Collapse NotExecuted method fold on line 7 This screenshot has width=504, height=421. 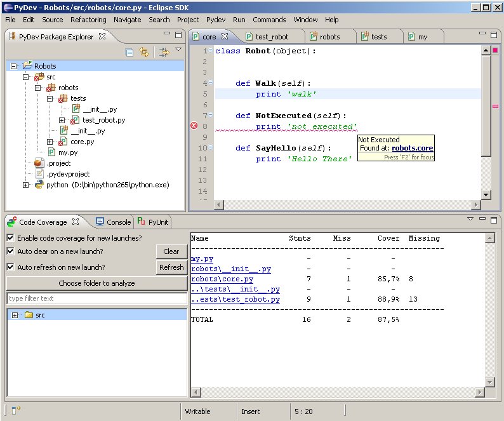coord(210,114)
